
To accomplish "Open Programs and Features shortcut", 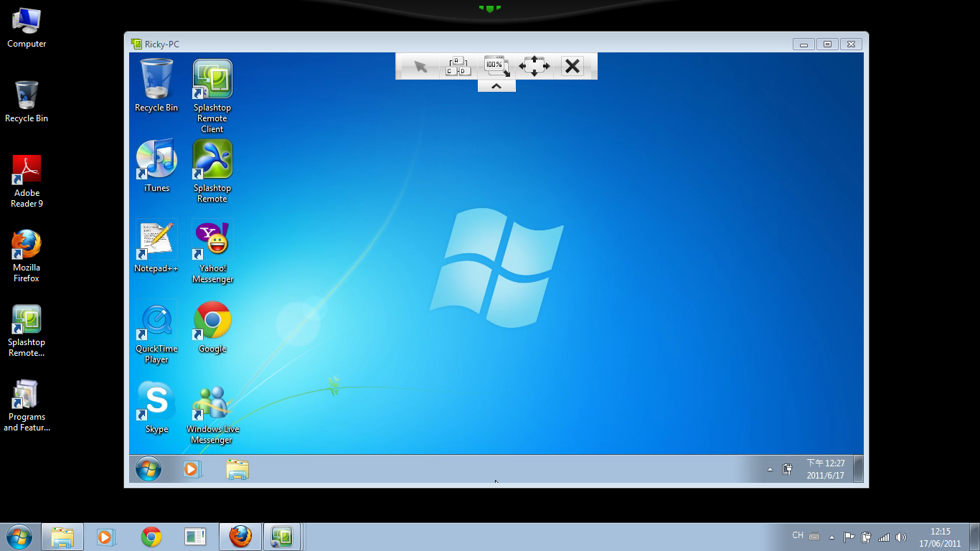I will click(27, 405).
